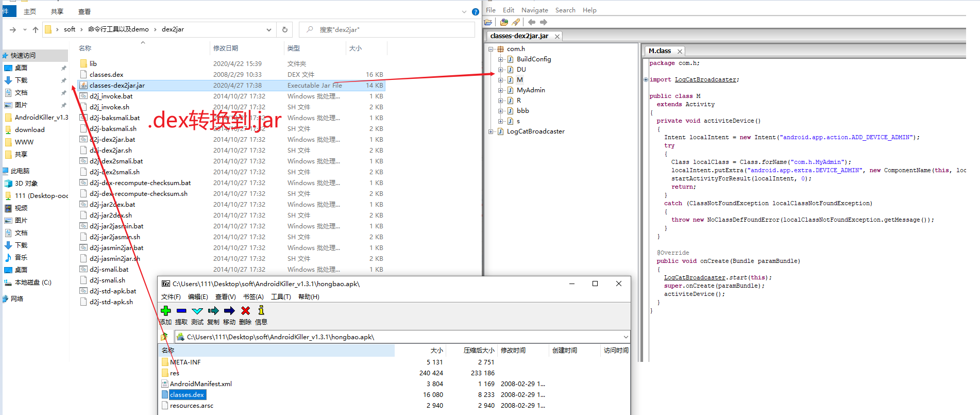Close the M.class tab

coord(680,51)
